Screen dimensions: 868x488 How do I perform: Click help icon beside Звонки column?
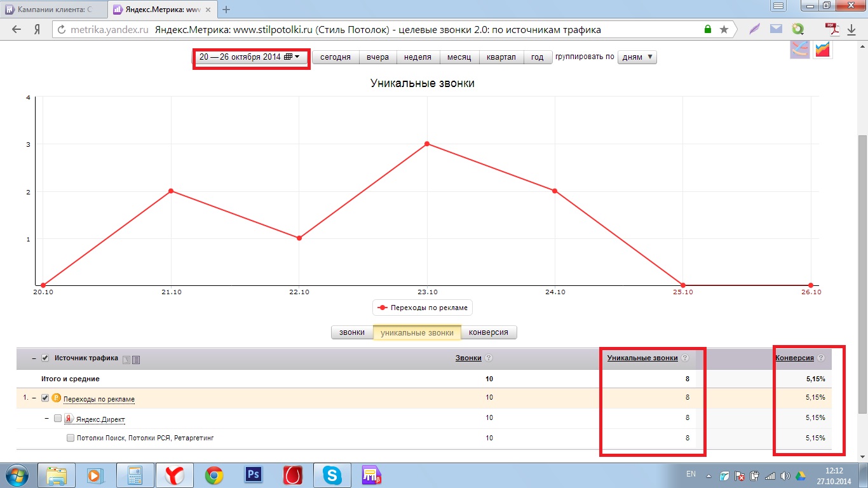(x=489, y=358)
